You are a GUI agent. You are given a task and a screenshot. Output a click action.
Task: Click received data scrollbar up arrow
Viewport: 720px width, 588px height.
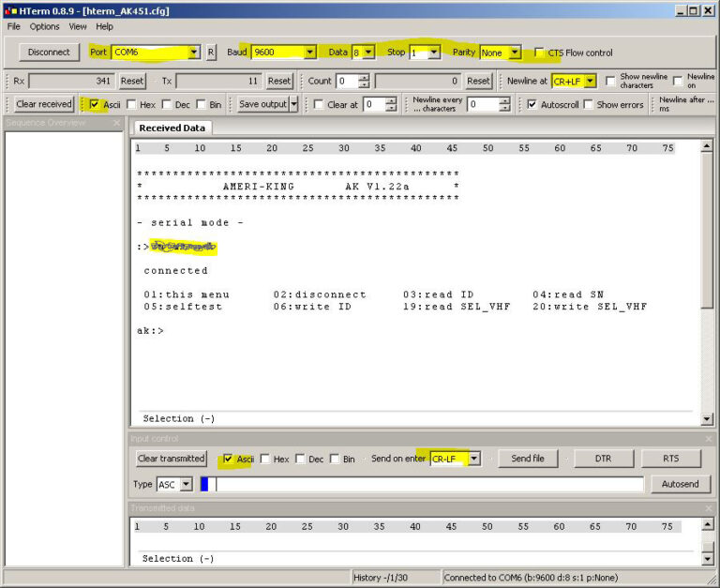coord(707,146)
